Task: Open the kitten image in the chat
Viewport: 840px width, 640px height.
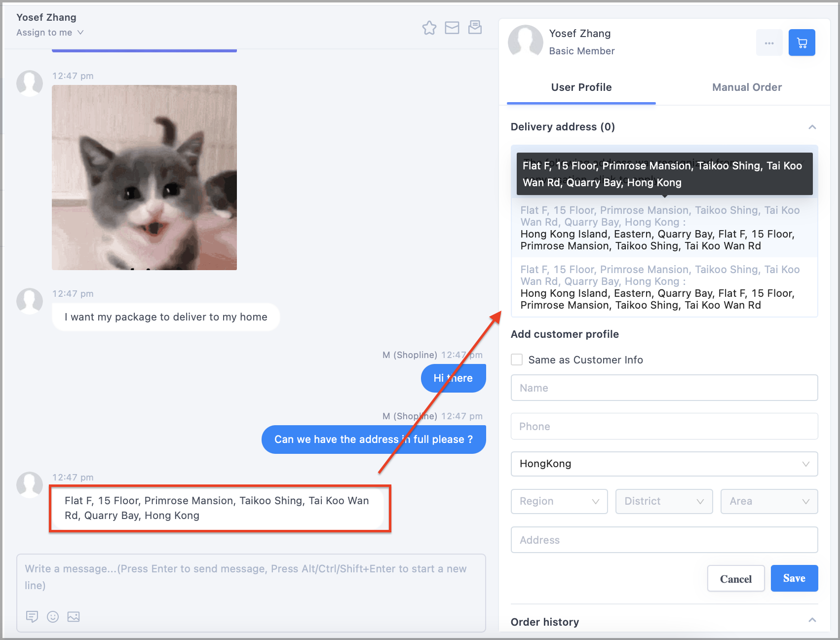Action: [x=144, y=177]
